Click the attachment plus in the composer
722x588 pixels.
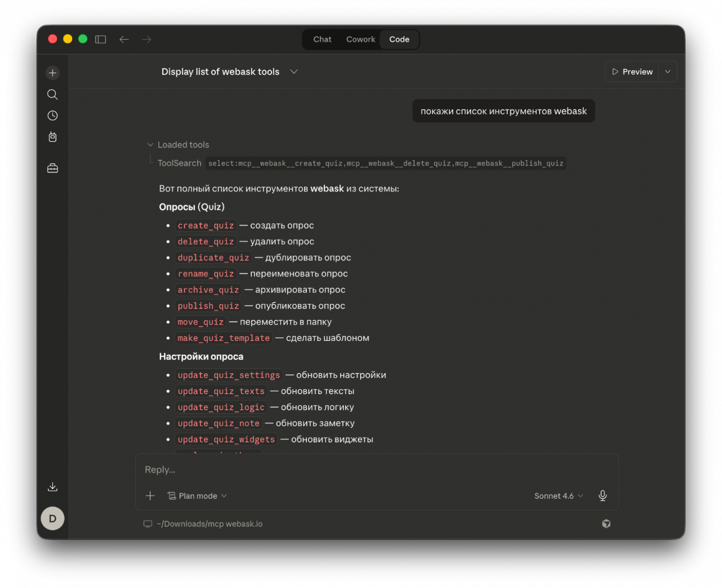point(150,495)
